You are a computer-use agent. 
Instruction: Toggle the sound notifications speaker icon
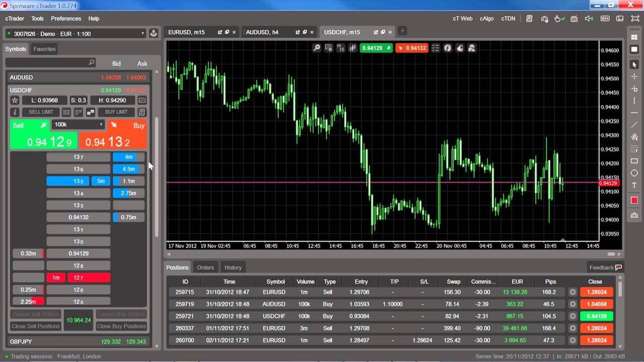(x=589, y=18)
